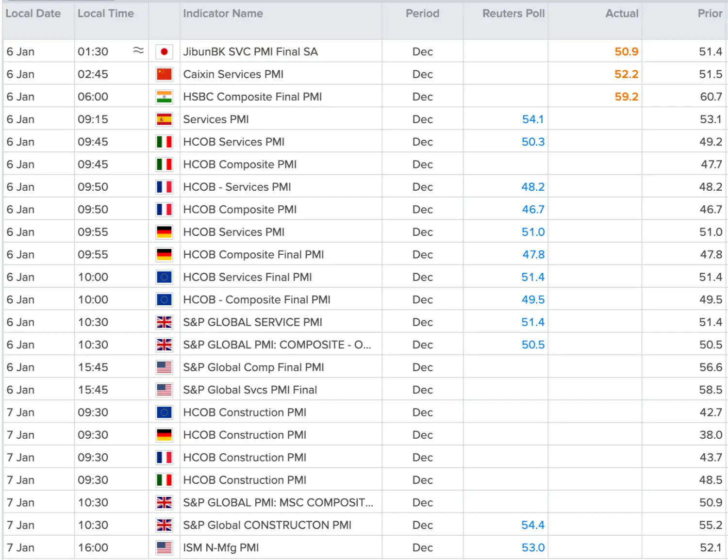Click the Reuters Poll value 50.3
Image resolution: width=728 pixels, height=560 pixels.
tap(533, 142)
